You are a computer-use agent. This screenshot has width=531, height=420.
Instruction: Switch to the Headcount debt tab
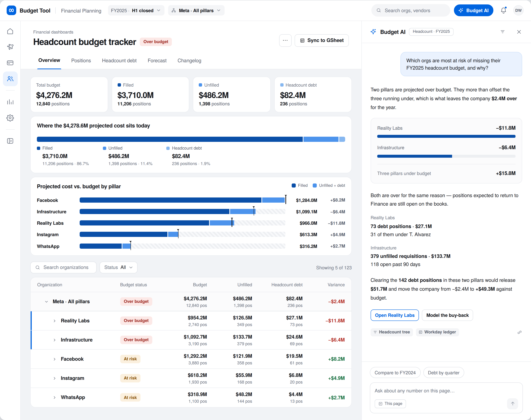(x=119, y=60)
